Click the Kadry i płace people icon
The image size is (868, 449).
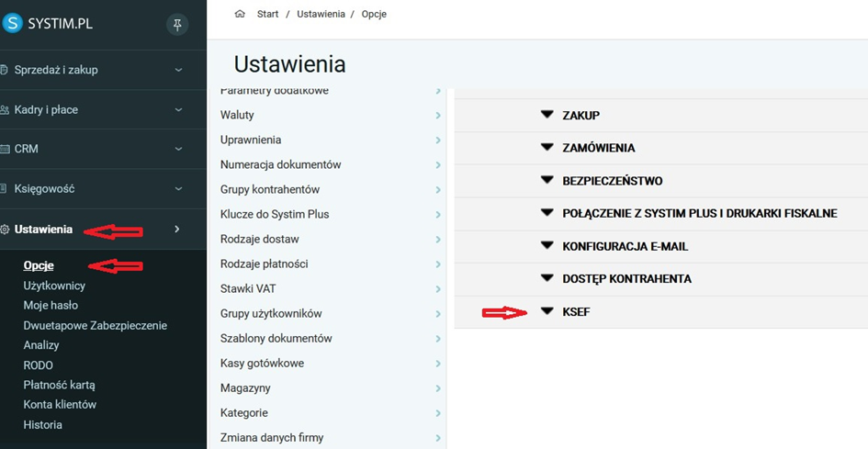point(5,109)
